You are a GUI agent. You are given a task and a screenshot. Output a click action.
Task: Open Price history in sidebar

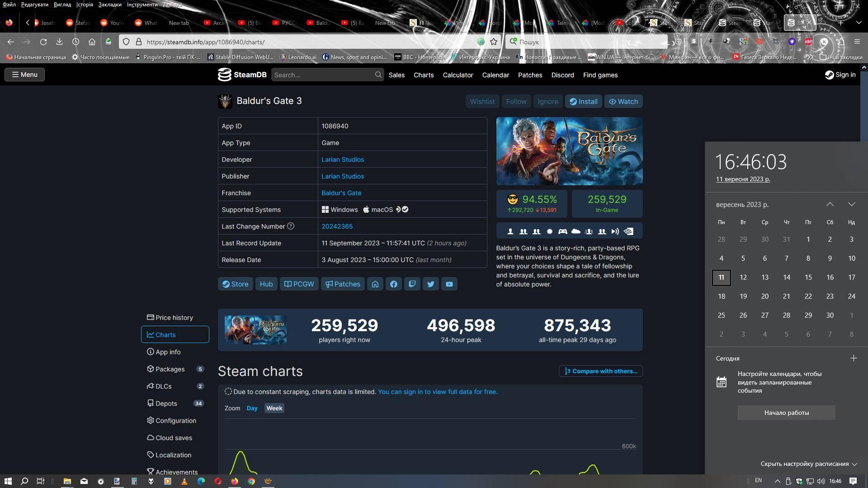(x=175, y=318)
